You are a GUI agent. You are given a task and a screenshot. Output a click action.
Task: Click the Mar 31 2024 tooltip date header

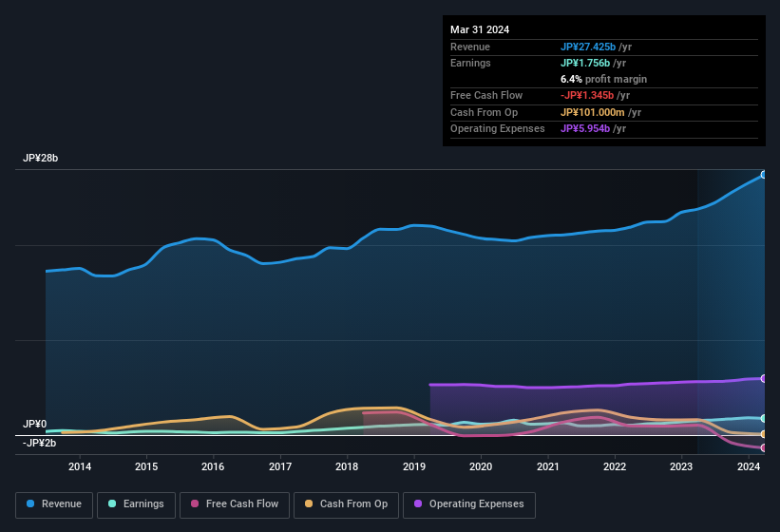click(480, 29)
